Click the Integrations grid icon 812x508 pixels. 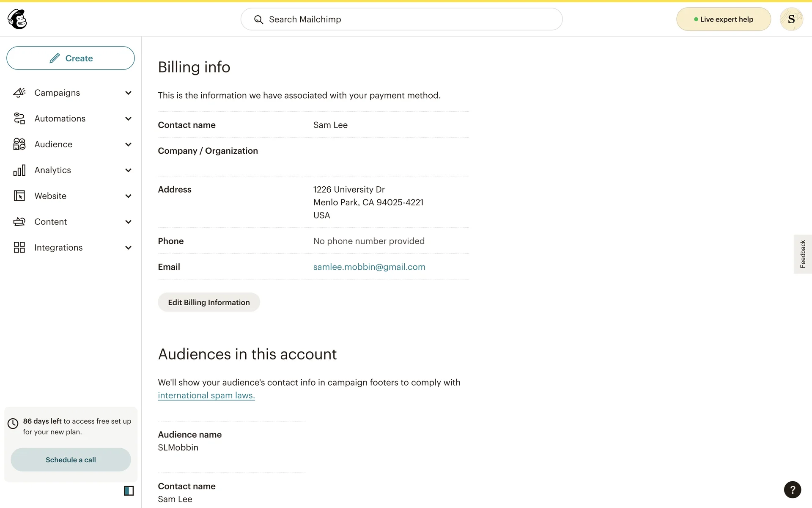click(19, 248)
